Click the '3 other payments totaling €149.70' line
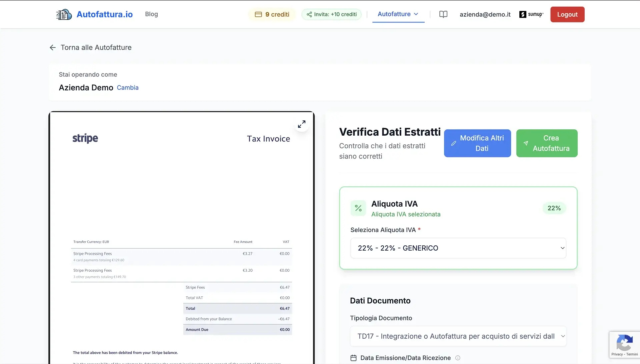The width and height of the screenshot is (640, 364). click(100, 277)
